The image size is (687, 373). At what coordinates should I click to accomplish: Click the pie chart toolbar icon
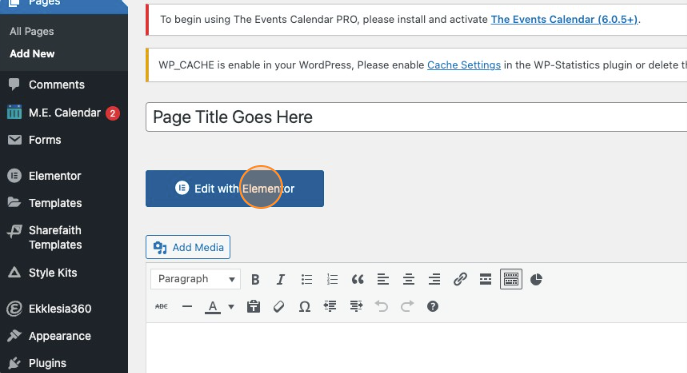(536, 279)
